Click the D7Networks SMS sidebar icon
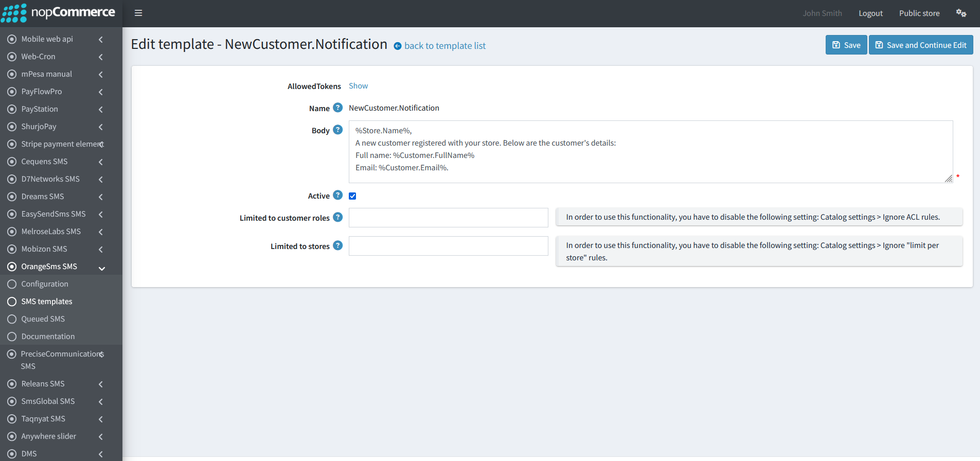 tap(12, 179)
